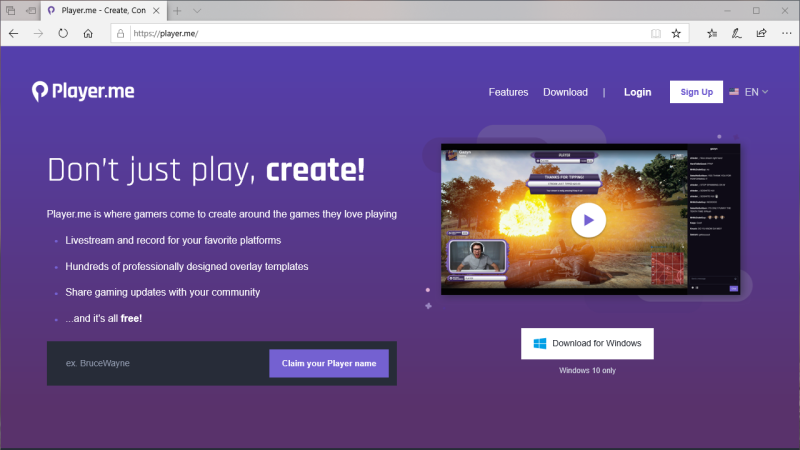Set these tabs aside icon
The height and width of the screenshot is (450, 800).
coord(31,11)
